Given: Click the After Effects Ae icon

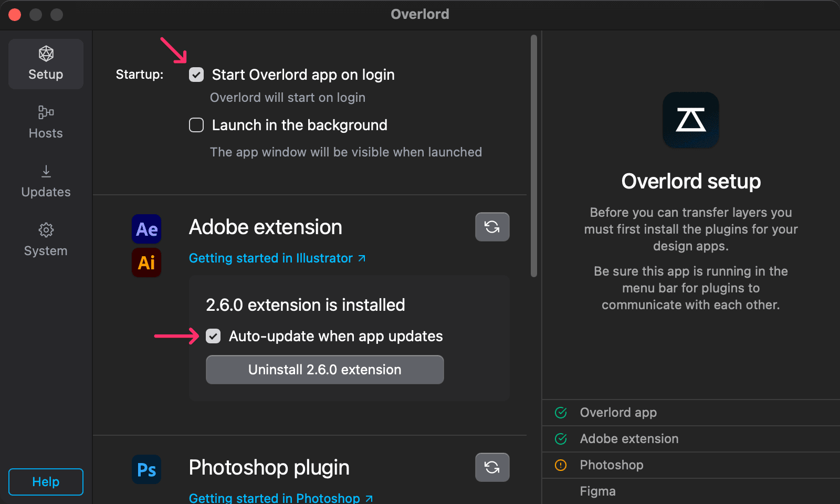Looking at the screenshot, I should [x=146, y=229].
